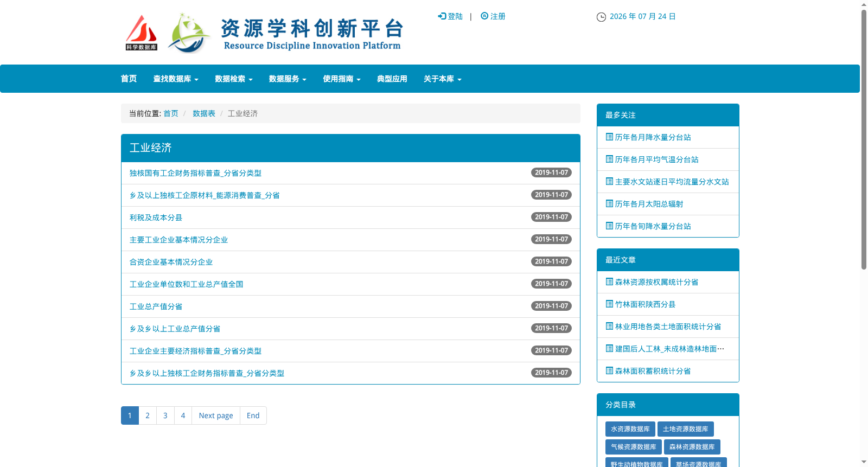This screenshot has width=868, height=467.
Task: Click list icon beside 林业用地各类土地面积统计分省
Action: click(609, 327)
